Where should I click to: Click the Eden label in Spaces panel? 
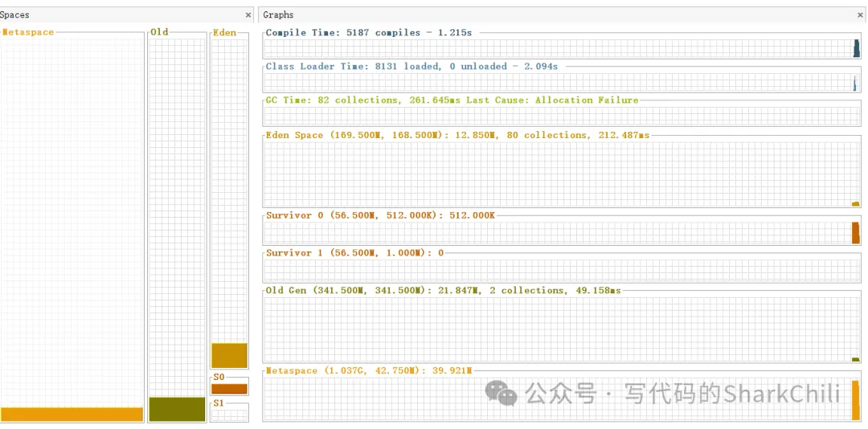coord(224,33)
